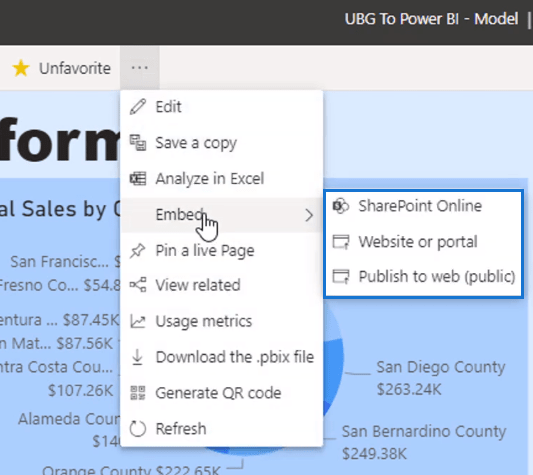533x475 pixels.
Task: Open the three-dot more options menu
Action: (140, 68)
